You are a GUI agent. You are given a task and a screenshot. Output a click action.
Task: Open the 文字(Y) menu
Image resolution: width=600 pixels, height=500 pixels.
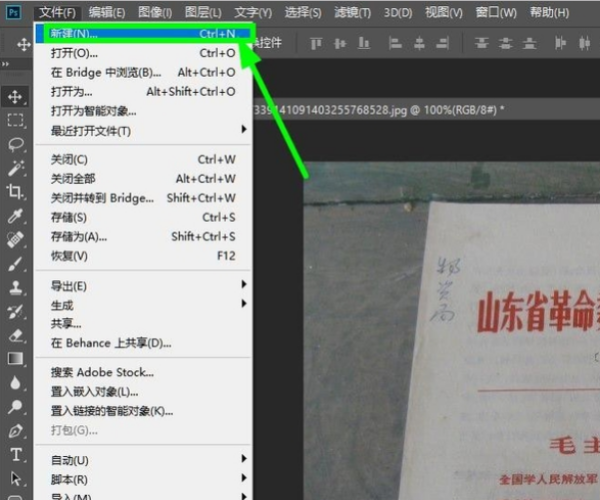[x=253, y=13]
